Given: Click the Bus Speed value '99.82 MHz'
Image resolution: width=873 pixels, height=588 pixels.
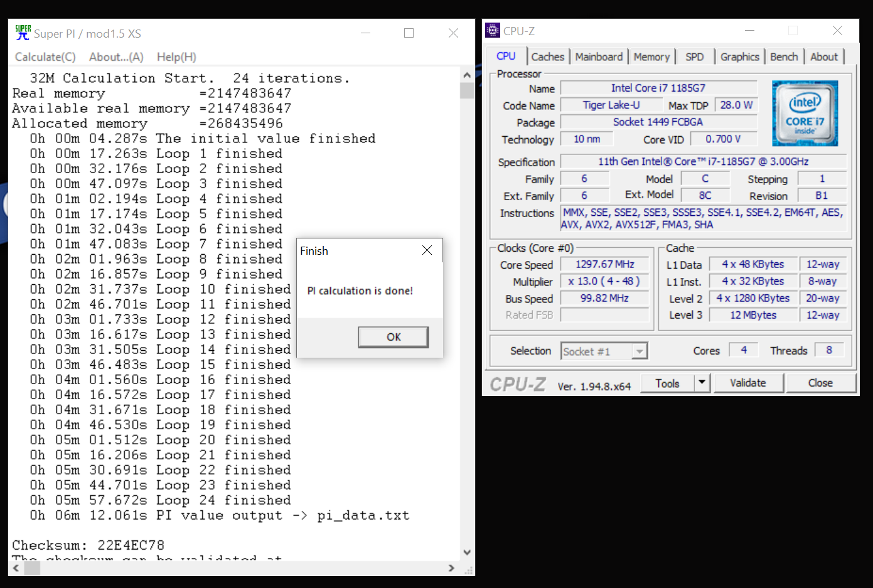Looking at the screenshot, I should tap(605, 299).
